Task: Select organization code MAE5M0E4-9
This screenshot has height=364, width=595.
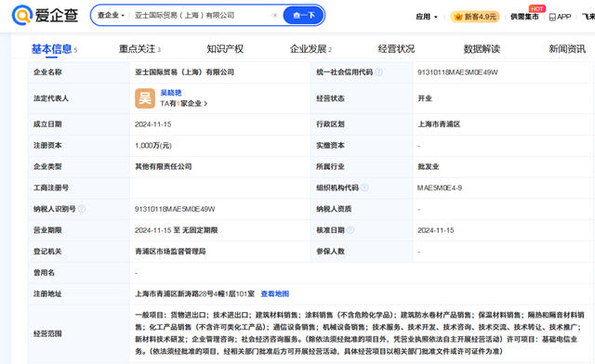Action: pos(440,188)
